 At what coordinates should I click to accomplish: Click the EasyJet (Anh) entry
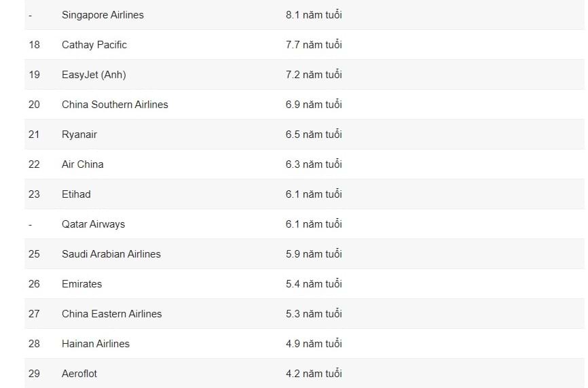[x=94, y=75]
